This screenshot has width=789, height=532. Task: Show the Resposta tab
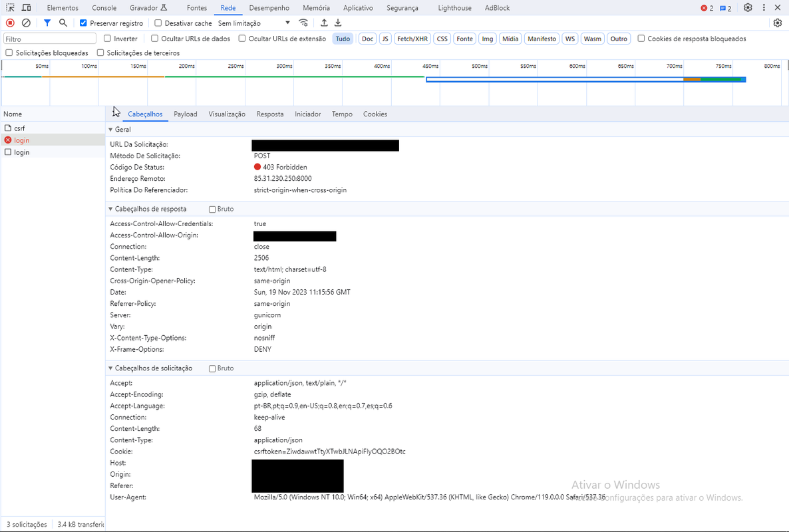pyautogui.click(x=270, y=114)
